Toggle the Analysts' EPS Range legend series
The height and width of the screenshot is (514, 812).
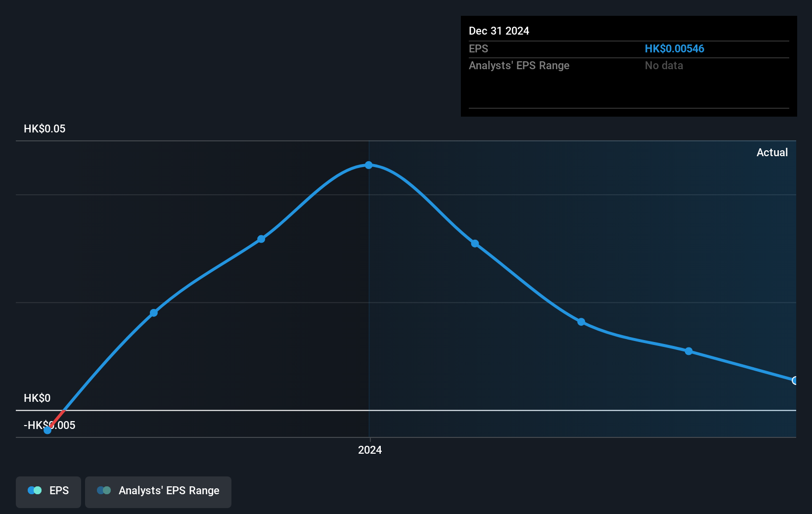point(158,492)
